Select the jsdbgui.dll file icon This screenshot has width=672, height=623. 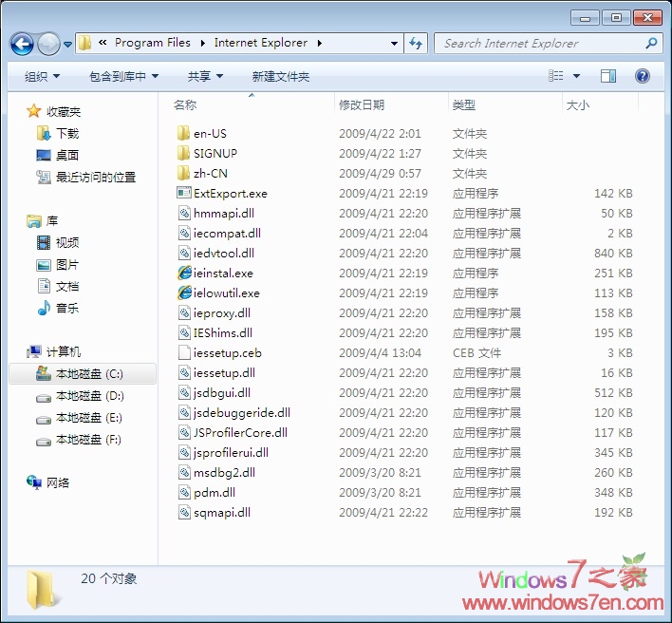pyautogui.click(x=184, y=392)
